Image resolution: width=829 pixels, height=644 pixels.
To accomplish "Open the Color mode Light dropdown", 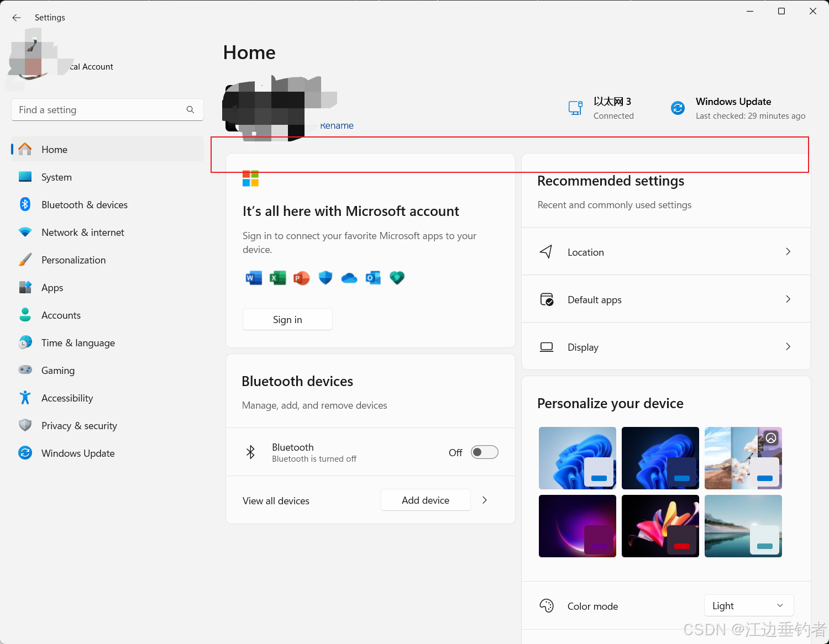I will click(749, 605).
